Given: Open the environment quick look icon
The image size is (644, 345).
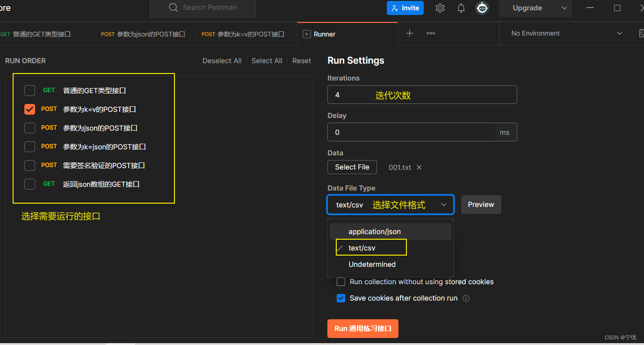Looking at the screenshot, I should point(641,33).
